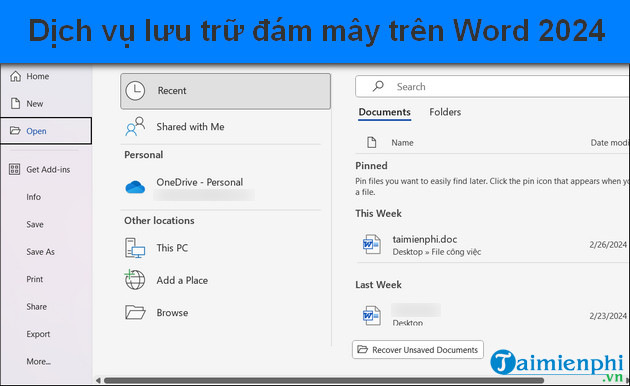Click the This PC computer icon

point(135,248)
